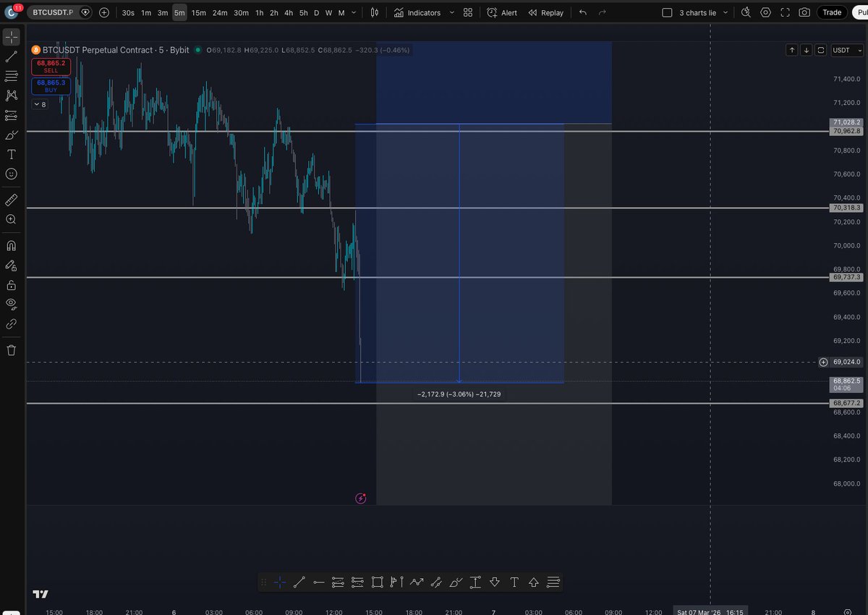Expand the Indicators favorites dropdown arrow

click(452, 12)
